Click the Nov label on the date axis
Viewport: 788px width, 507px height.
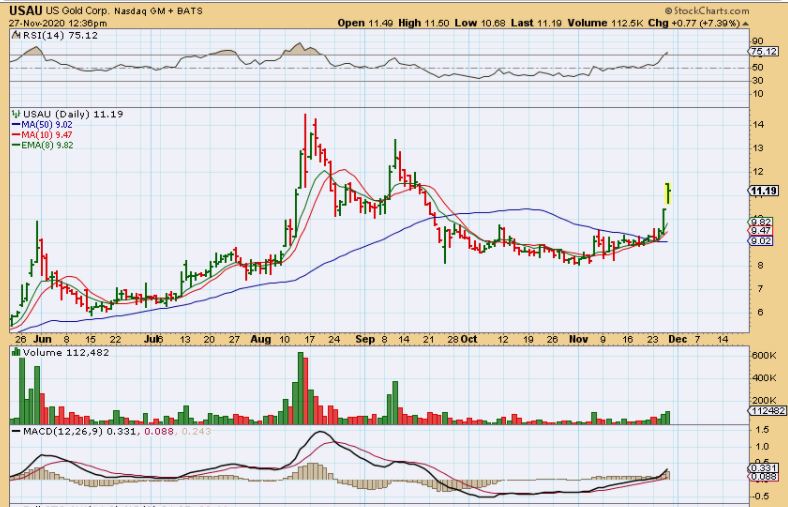(578, 339)
